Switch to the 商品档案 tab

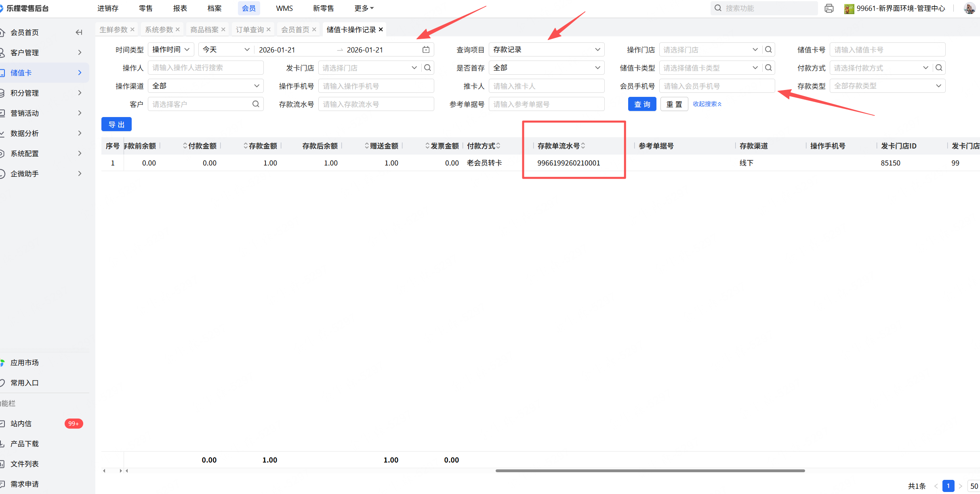(x=204, y=29)
